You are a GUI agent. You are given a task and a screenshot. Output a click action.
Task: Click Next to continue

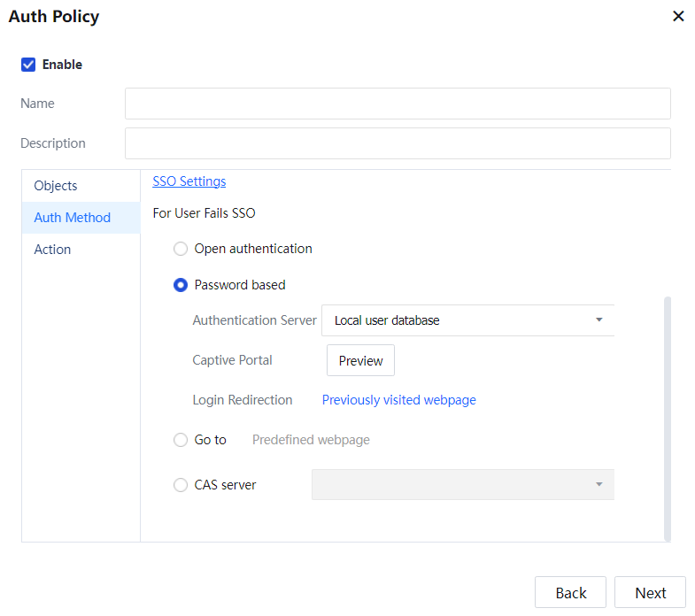click(650, 593)
